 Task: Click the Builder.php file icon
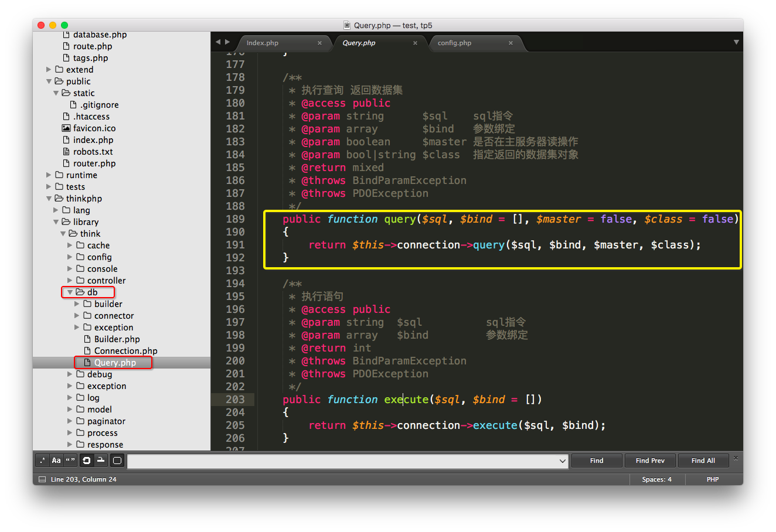tap(87, 339)
